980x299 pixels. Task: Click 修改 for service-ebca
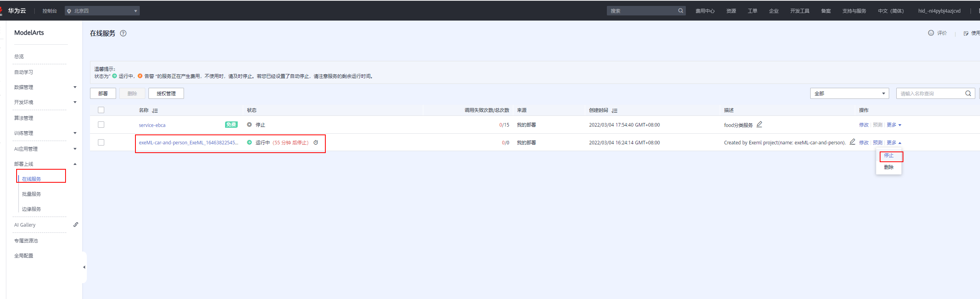click(x=864, y=125)
